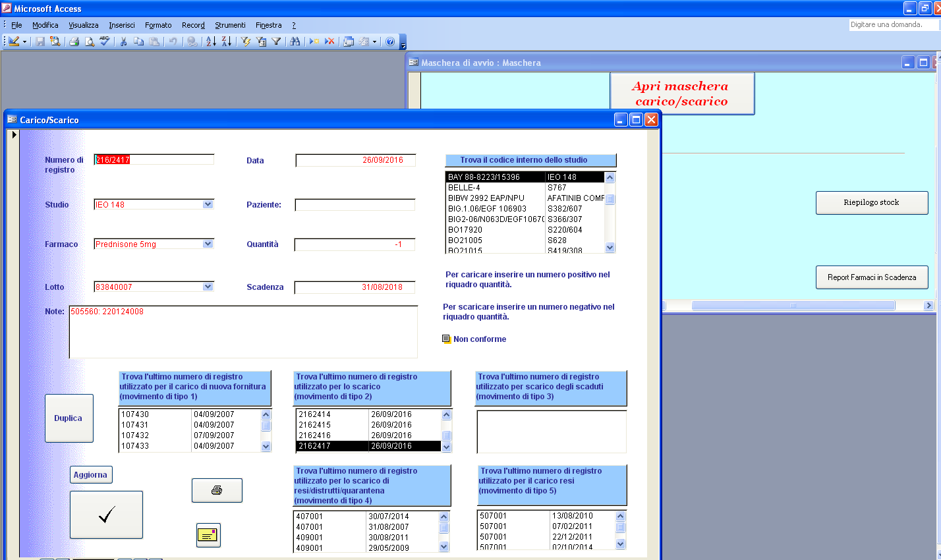Open the Strumenti menu
This screenshot has width=941, height=560.
(x=230, y=25)
